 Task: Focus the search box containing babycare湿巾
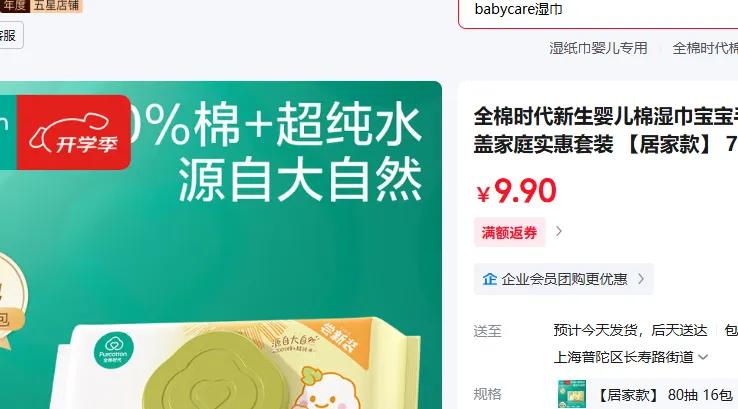click(x=598, y=12)
